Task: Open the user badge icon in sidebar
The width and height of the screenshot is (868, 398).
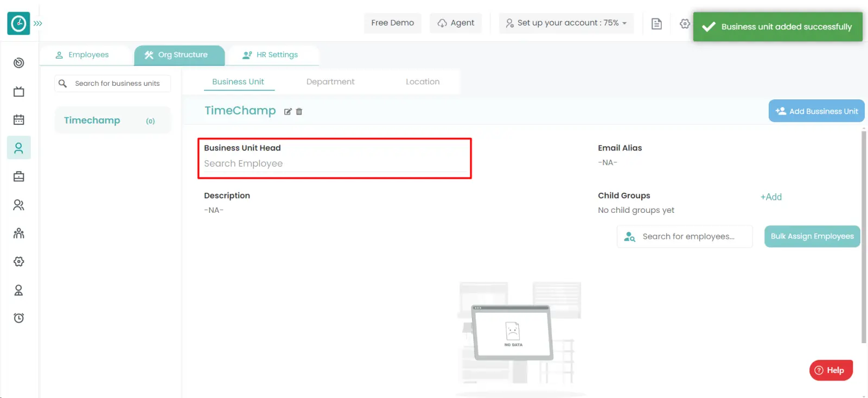Action: coord(19,290)
